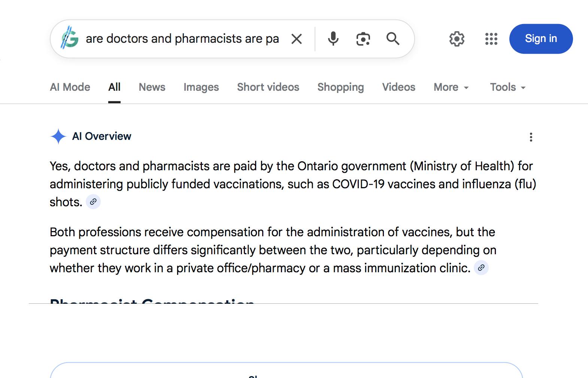This screenshot has width=588, height=378.
Task: Clear the search query with X
Action: point(297,39)
